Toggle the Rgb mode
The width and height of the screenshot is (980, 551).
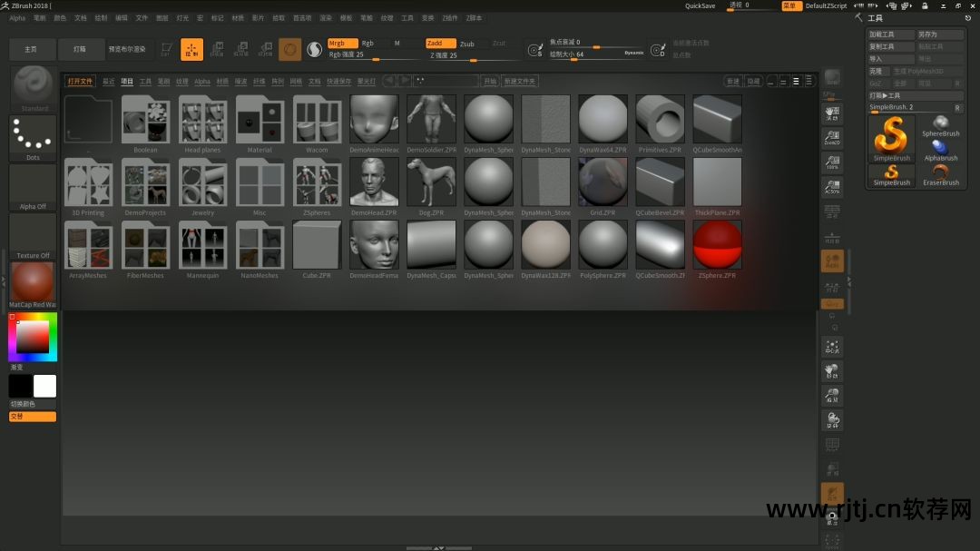368,44
